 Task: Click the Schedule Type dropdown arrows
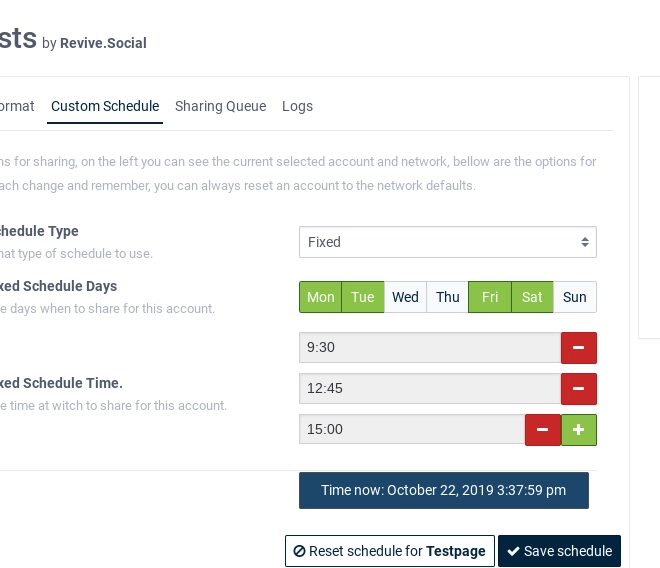(x=585, y=242)
